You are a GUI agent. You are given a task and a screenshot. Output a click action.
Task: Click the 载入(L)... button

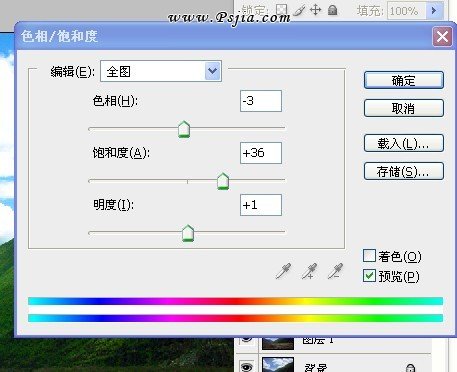pyautogui.click(x=404, y=143)
